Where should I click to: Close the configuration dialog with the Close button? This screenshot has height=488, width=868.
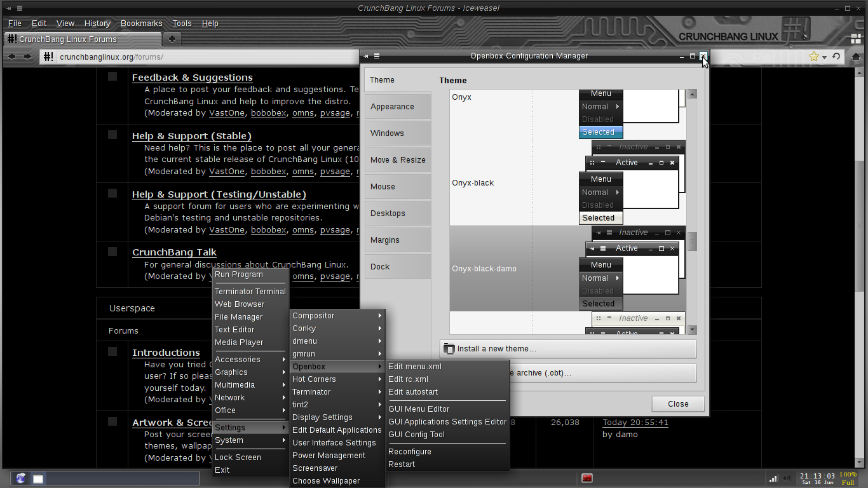click(x=678, y=404)
